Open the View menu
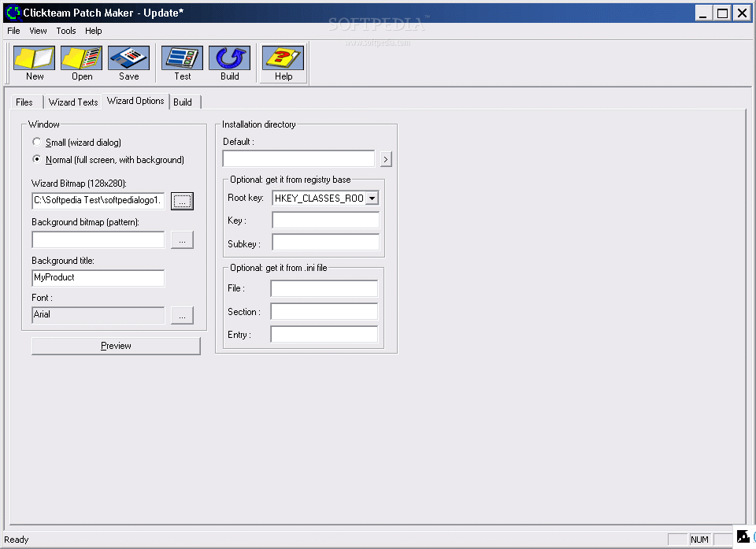This screenshot has height=549, width=756. coord(38,31)
